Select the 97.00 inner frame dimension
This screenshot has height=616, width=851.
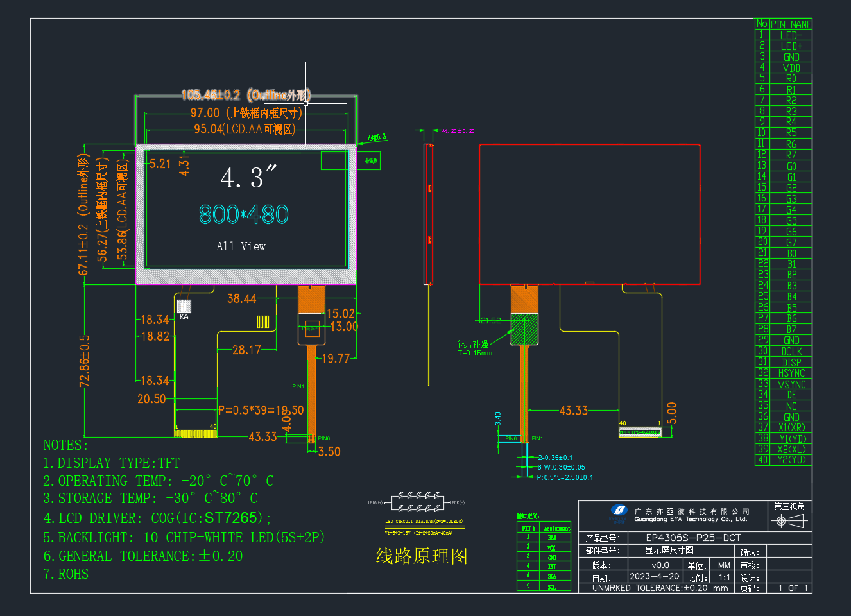(x=246, y=113)
